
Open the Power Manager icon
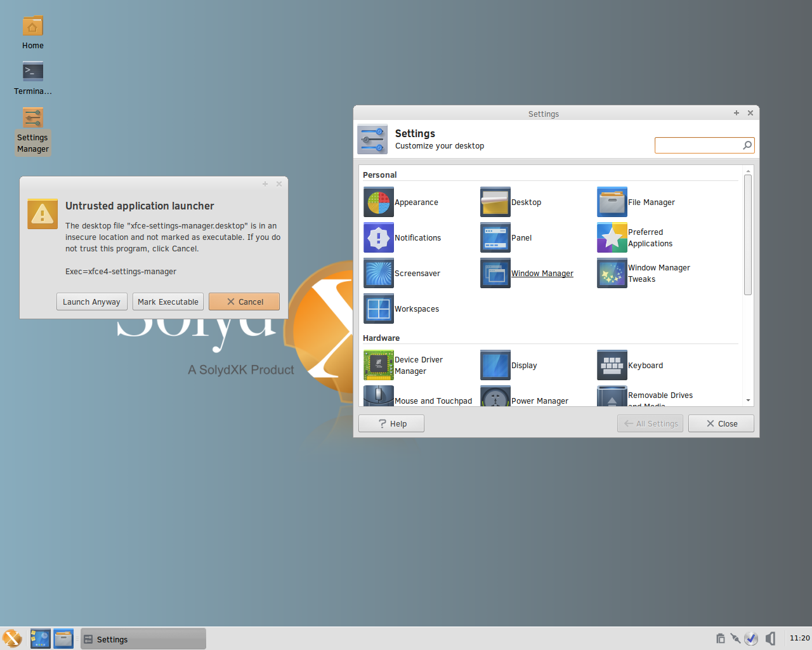pyautogui.click(x=495, y=395)
